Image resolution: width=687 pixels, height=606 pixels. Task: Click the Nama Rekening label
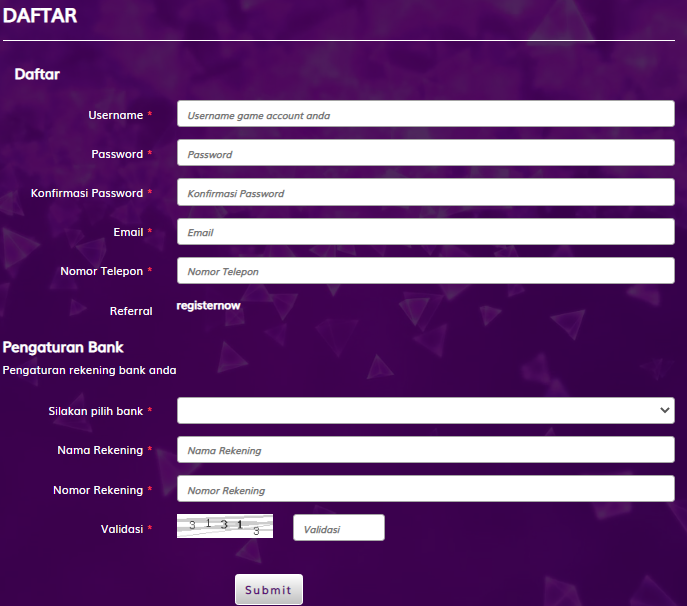(100, 450)
